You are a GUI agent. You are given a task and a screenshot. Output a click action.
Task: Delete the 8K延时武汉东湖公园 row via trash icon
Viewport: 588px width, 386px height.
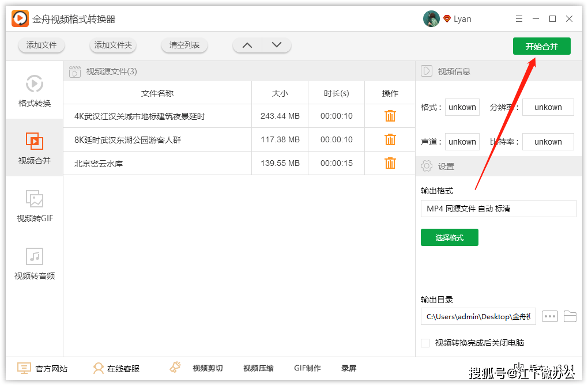[390, 140]
